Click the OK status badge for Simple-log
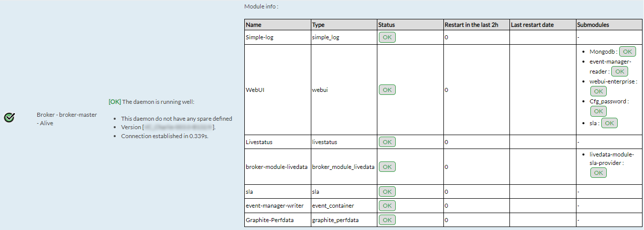This screenshot has width=644, height=230. 387,37
